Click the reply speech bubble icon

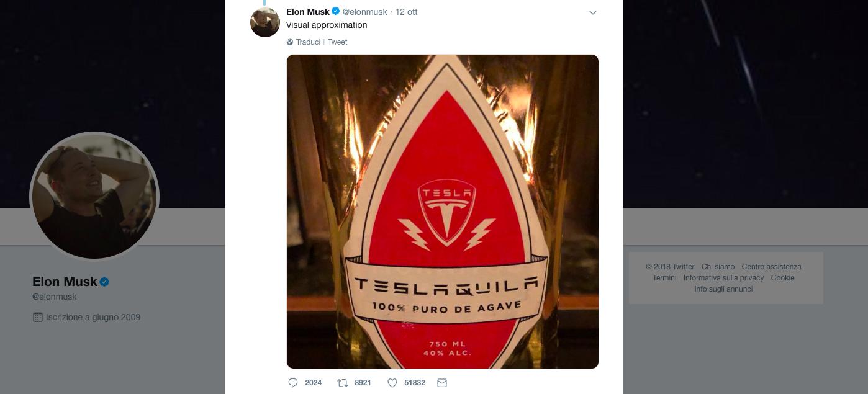(293, 383)
